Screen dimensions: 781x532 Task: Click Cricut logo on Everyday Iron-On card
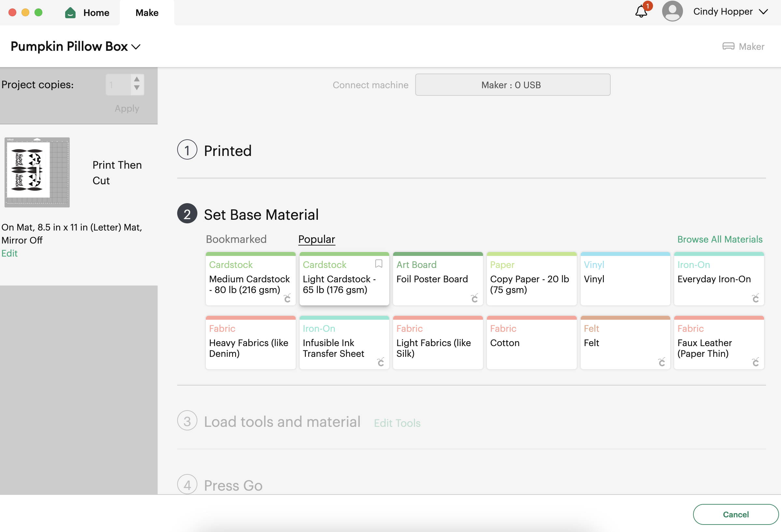coord(756,298)
